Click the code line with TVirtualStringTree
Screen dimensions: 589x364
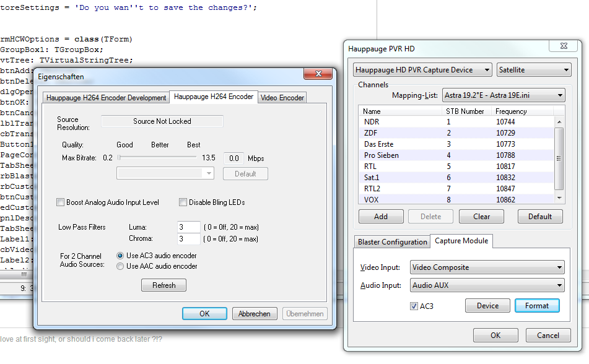point(66,60)
